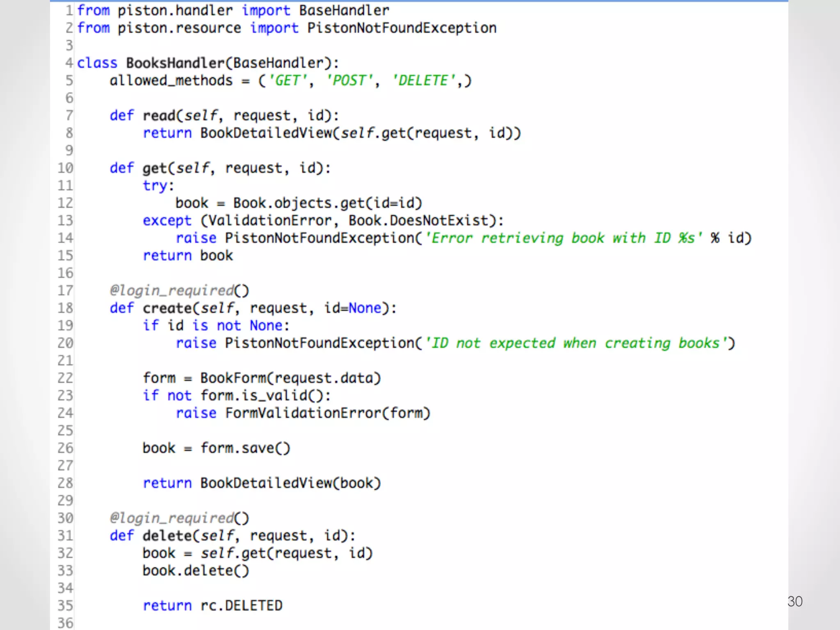Click slide page number 30
The height and width of the screenshot is (630, 840).
tap(795, 601)
